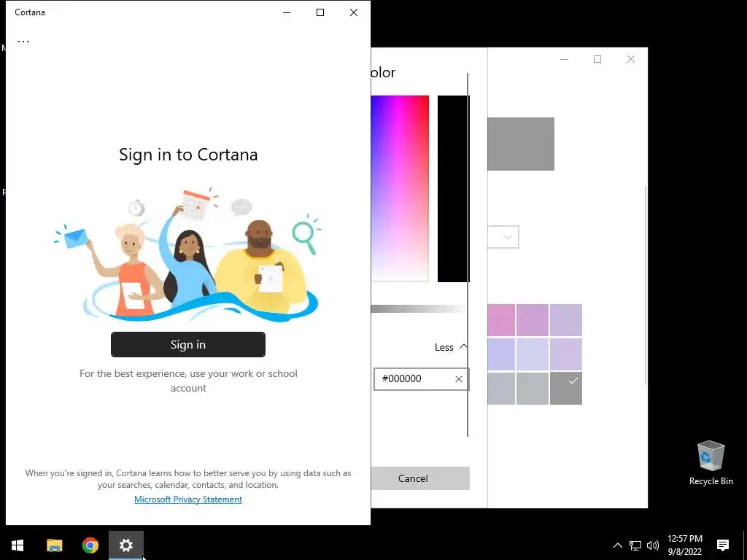The width and height of the screenshot is (747, 560).
Task: Maximize the Cortana window
Action: [x=320, y=12]
